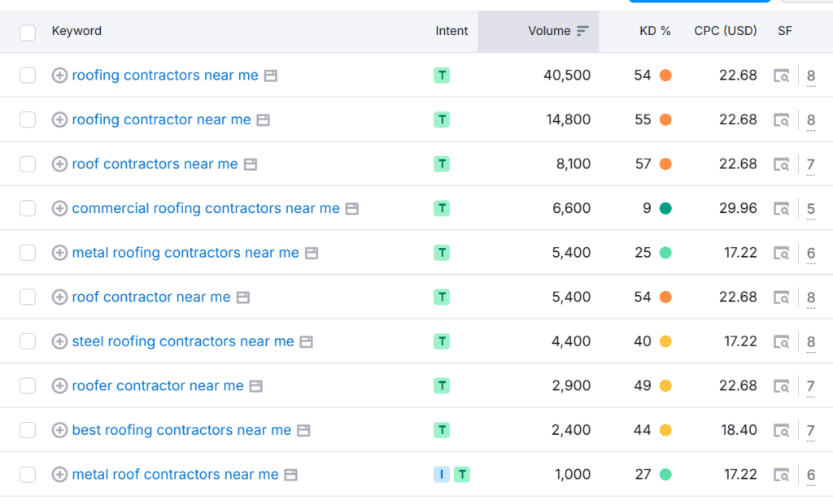Click volume value 40,500
This screenshot has width=833, height=504.
[567, 76]
